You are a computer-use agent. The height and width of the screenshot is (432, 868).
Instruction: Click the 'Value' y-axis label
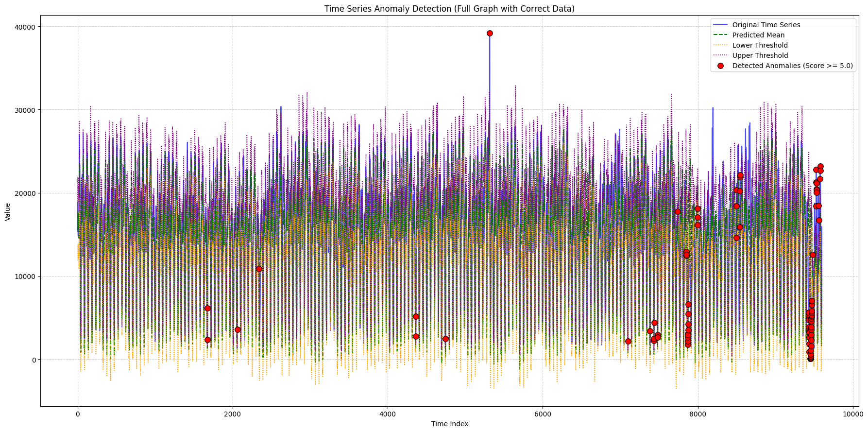[8, 212]
